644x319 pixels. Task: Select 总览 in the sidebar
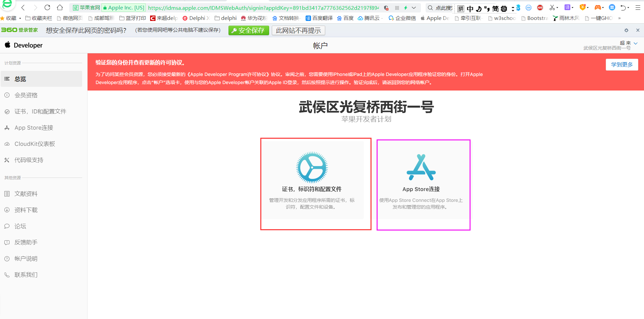(x=41, y=79)
